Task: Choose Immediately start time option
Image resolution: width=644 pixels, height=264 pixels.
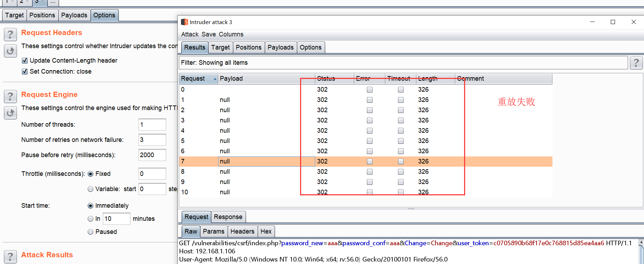Action: point(90,206)
